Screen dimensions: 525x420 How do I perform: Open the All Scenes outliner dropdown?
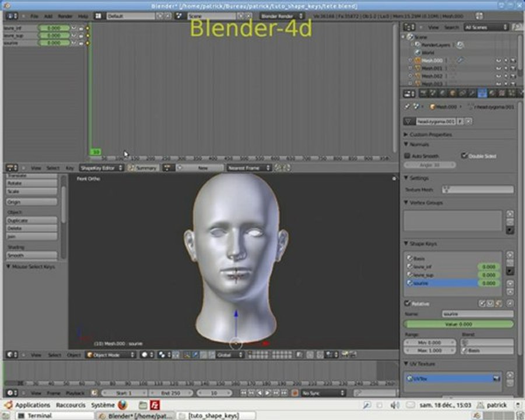[486, 27]
